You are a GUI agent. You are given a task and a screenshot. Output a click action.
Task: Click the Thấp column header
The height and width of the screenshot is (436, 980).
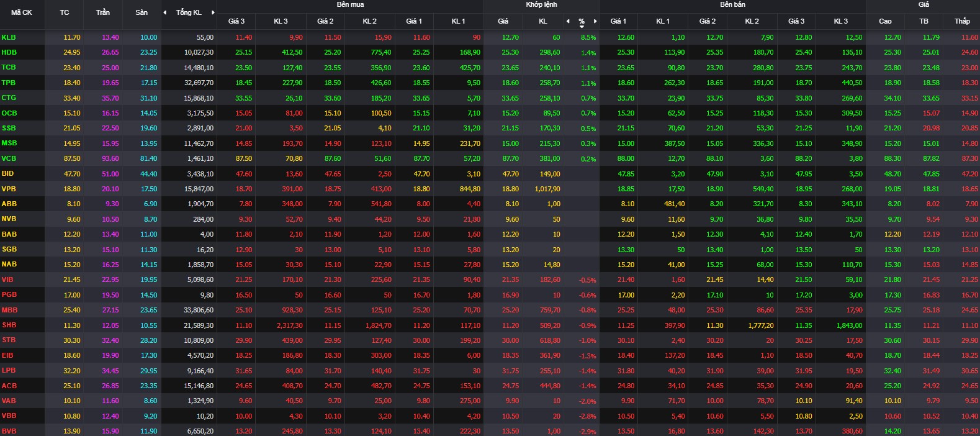pyautogui.click(x=962, y=21)
